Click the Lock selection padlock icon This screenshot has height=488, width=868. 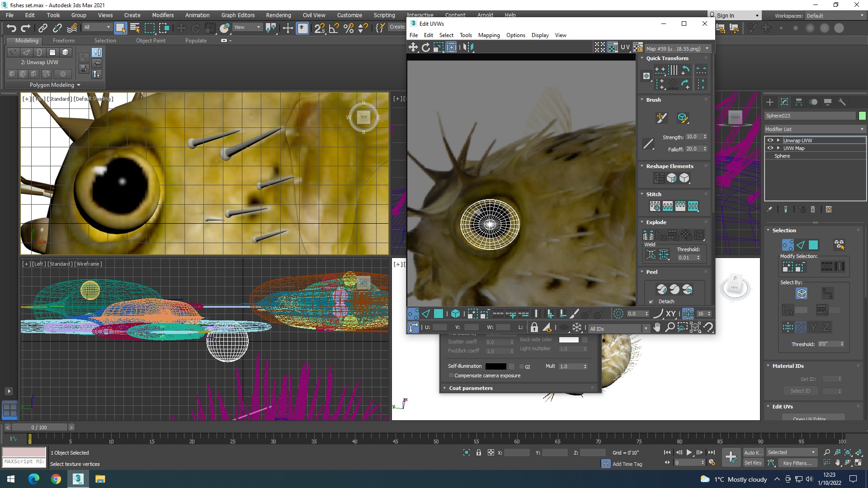[x=534, y=328]
